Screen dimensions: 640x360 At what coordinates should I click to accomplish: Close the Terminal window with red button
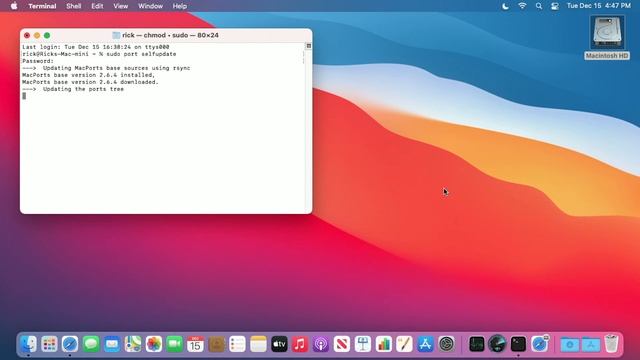coord(27,36)
